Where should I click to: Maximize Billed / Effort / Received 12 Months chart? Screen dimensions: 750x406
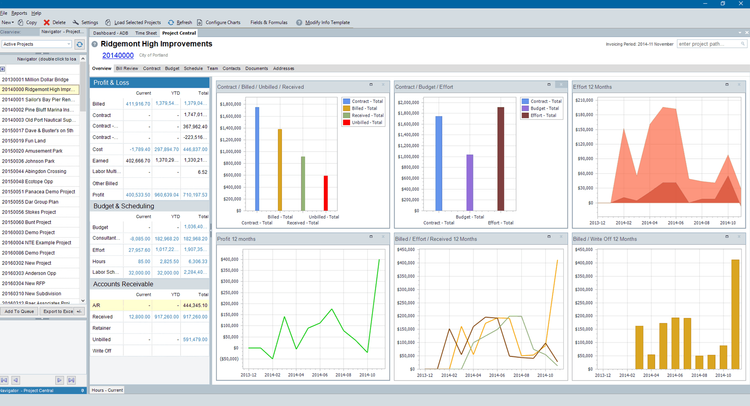pyautogui.click(x=549, y=237)
